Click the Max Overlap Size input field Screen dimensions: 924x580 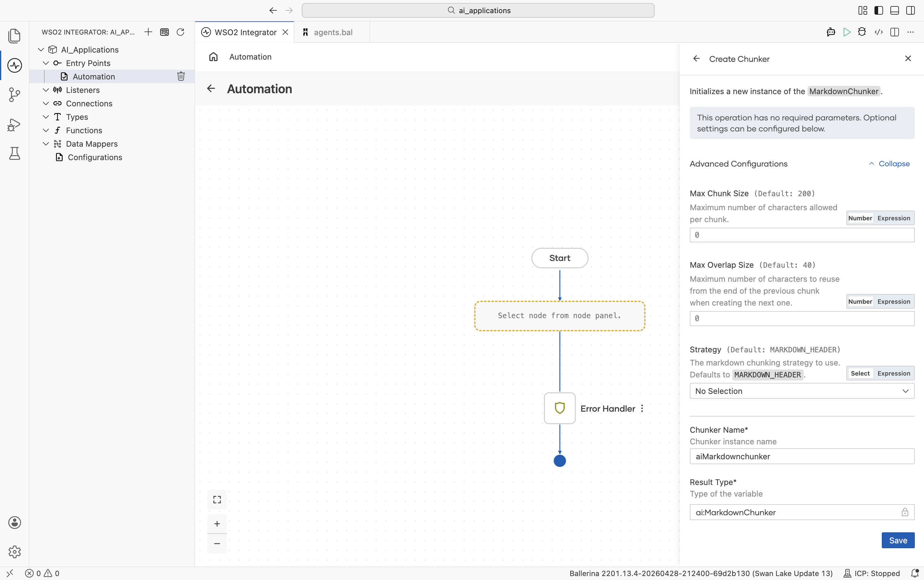click(802, 318)
